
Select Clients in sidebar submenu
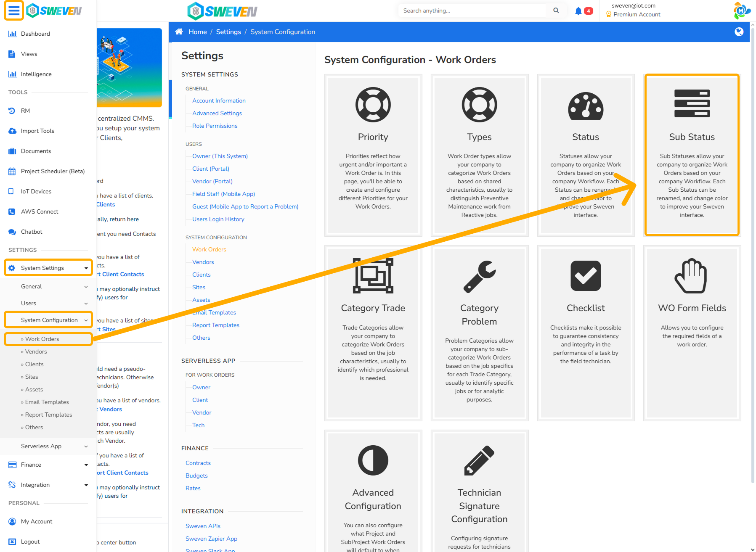(34, 364)
